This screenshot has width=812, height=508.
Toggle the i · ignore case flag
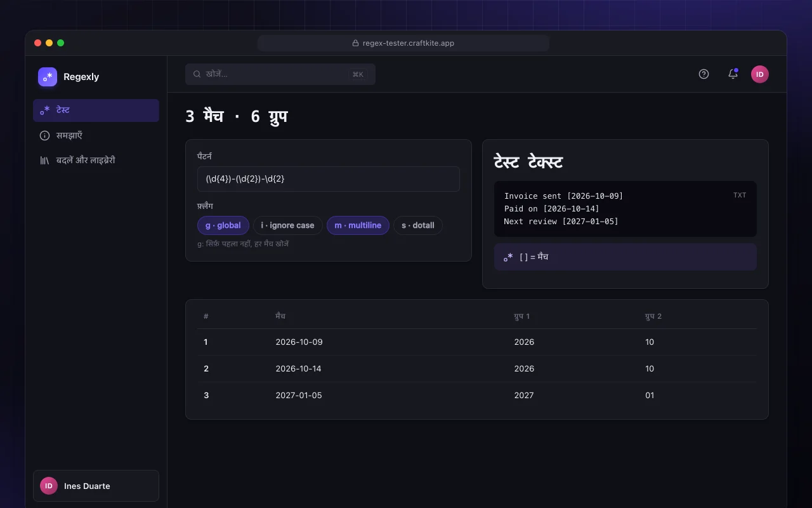click(288, 225)
